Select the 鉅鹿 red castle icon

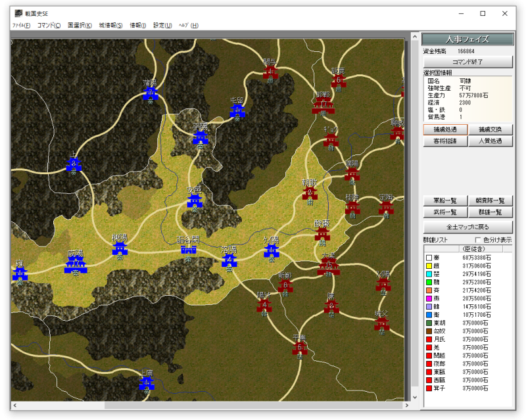339,81
